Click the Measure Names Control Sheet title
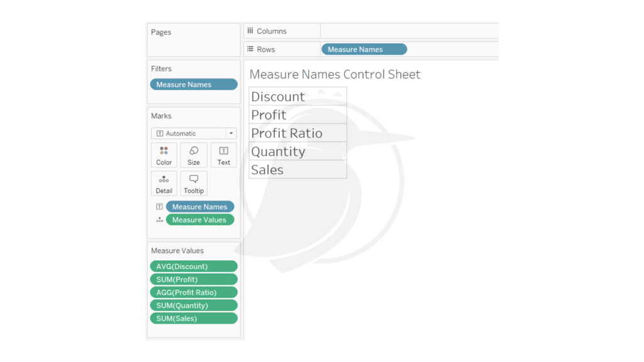The height and width of the screenshot is (362, 644). click(x=335, y=74)
